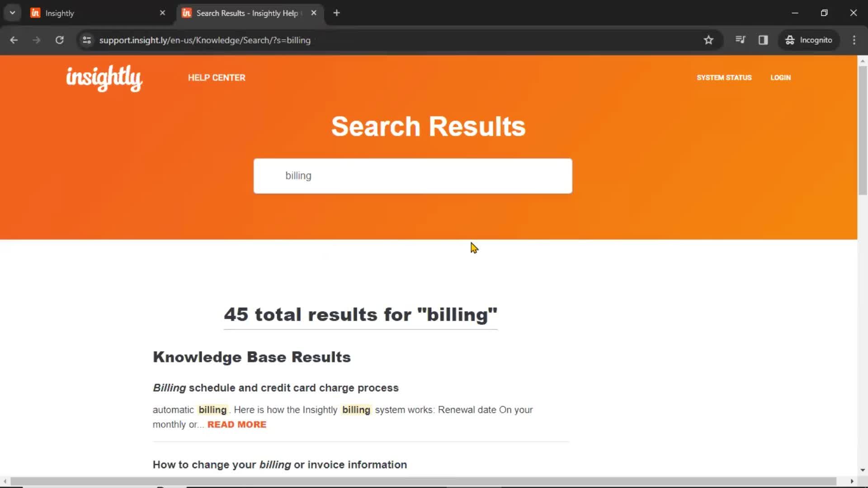Minimize the browser window
The height and width of the screenshot is (488, 868).
click(x=795, y=13)
